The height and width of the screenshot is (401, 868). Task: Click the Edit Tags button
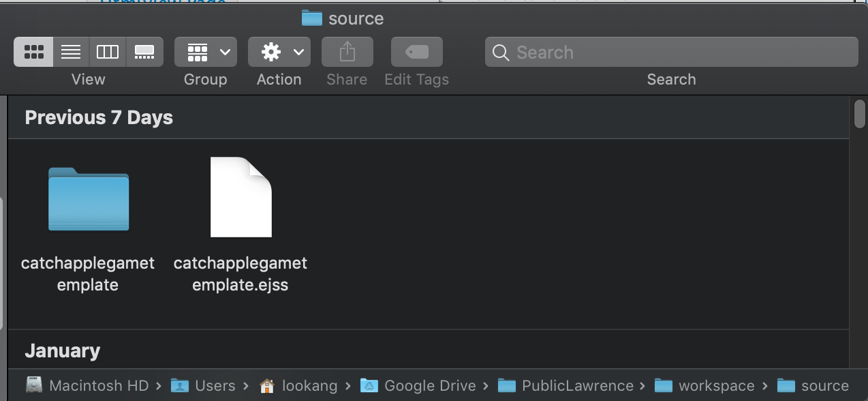coord(416,52)
